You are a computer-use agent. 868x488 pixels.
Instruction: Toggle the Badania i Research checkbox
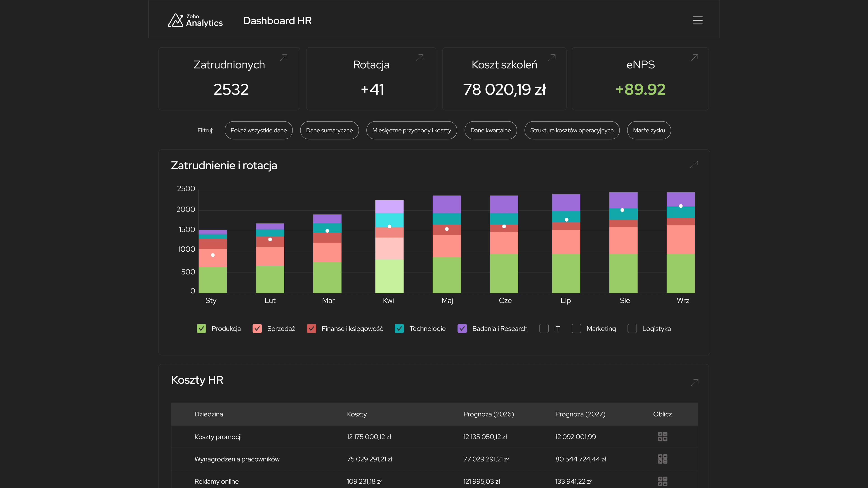(462, 328)
